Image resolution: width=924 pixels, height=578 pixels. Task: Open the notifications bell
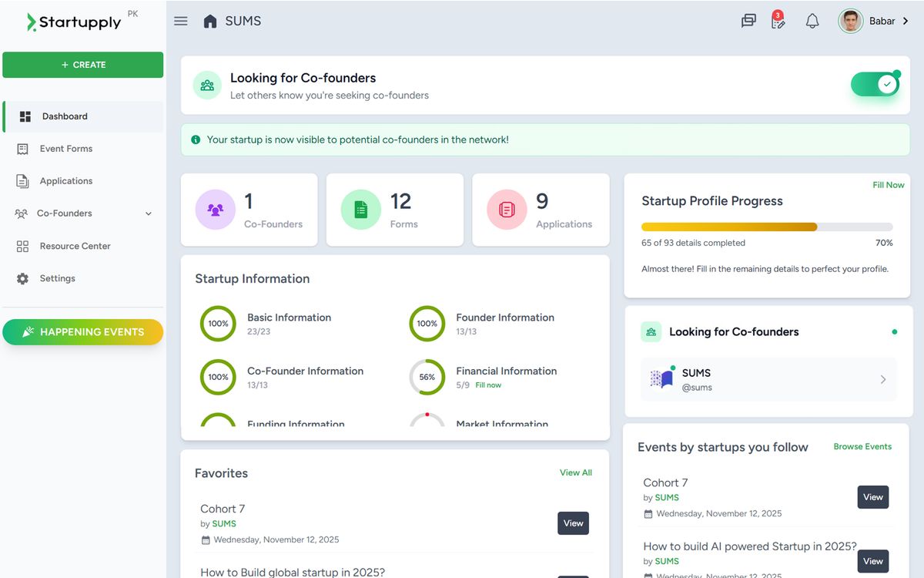(812, 21)
